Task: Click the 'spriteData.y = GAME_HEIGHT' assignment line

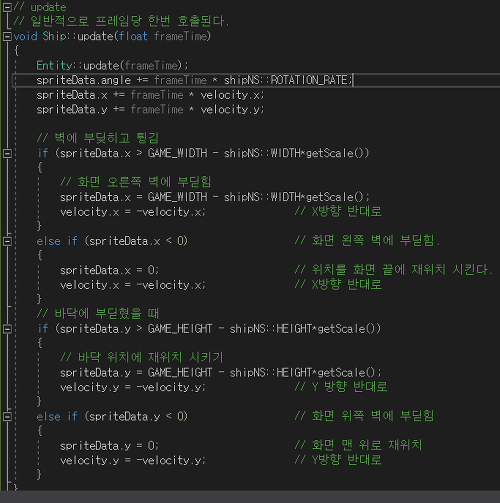Action: coord(221,373)
